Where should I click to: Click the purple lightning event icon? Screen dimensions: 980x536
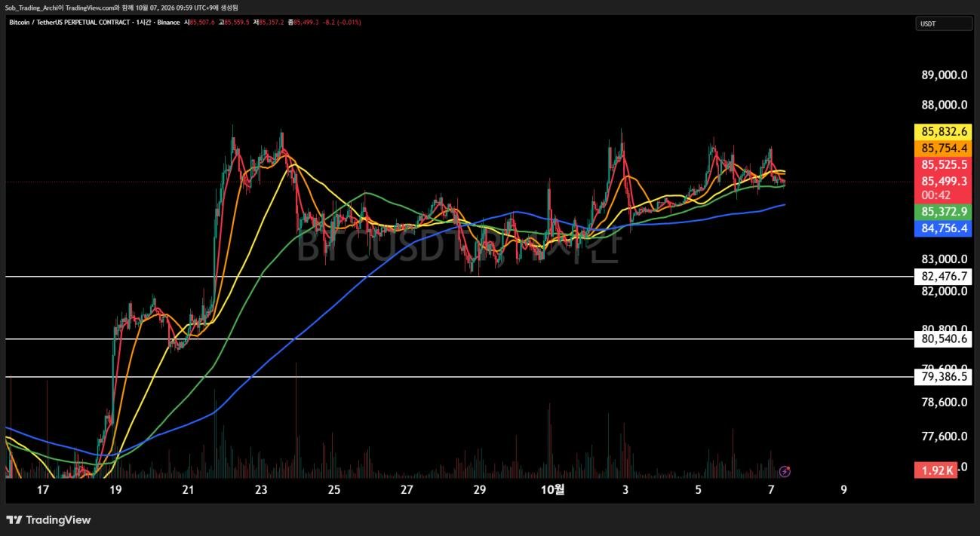(x=785, y=472)
